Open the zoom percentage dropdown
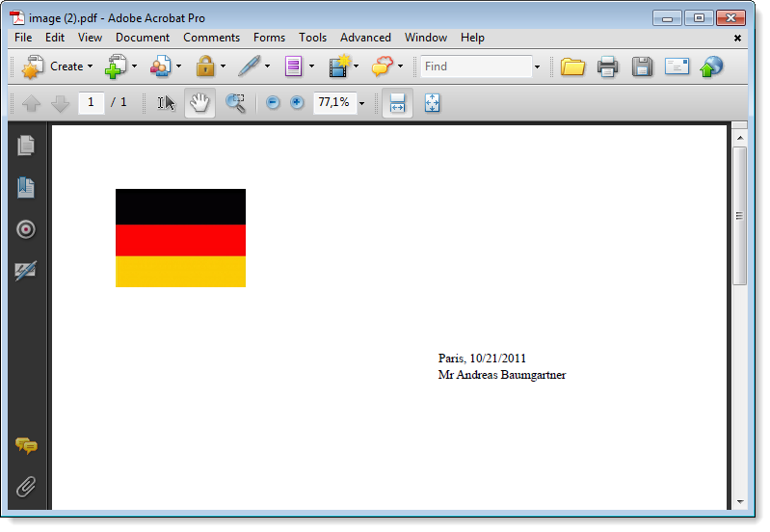This screenshot has height=532, width=770. click(x=362, y=103)
